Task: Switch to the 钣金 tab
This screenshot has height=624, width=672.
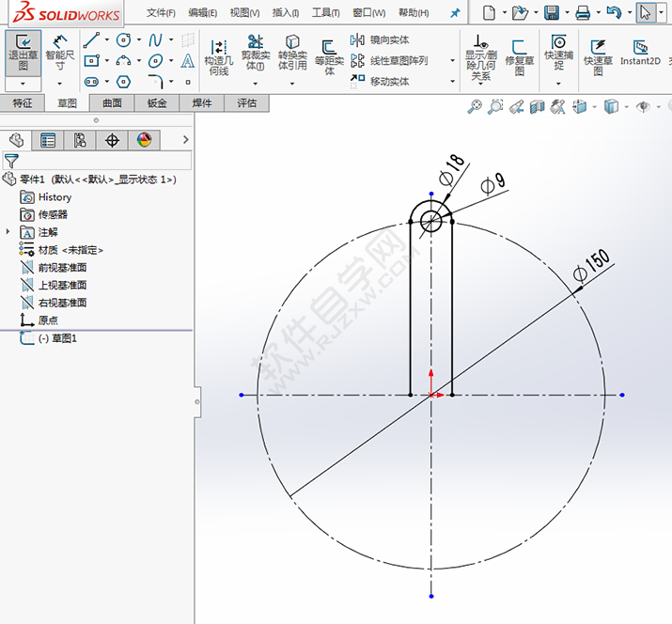Action: 157,103
